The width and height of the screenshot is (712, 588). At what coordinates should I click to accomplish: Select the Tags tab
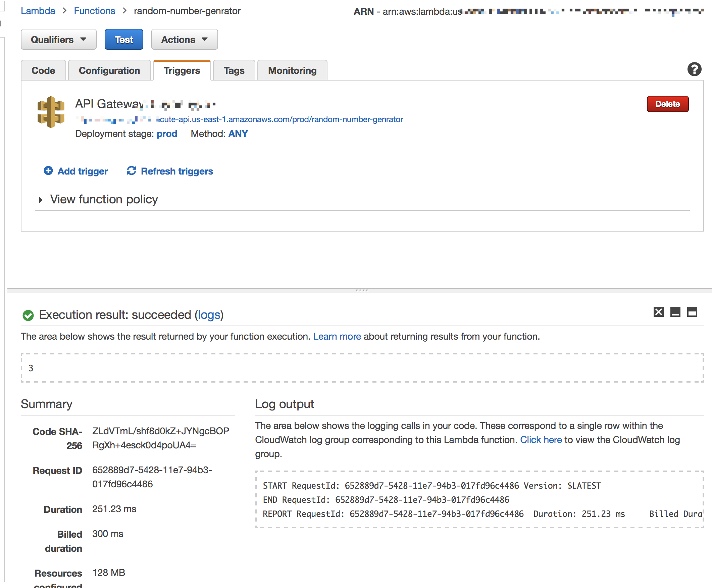pyautogui.click(x=233, y=70)
